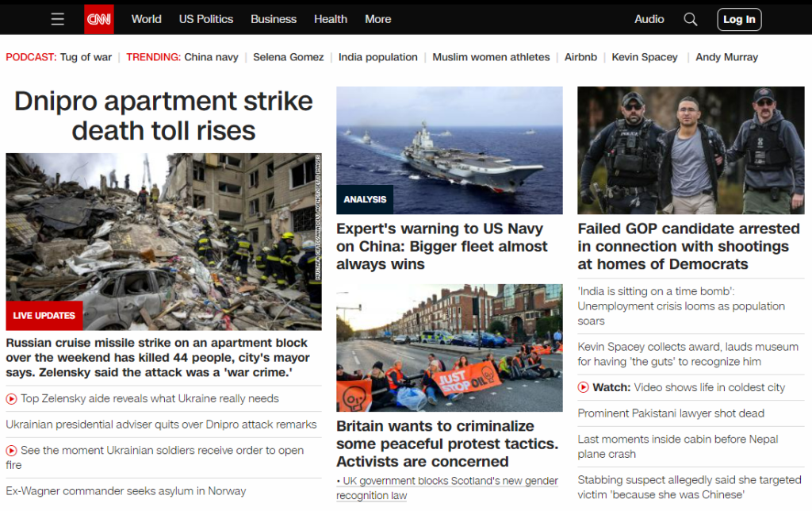Open Failed GOP candidate arrested story
Image resolution: width=812 pixels, height=511 pixels.
tap(689, 246)
